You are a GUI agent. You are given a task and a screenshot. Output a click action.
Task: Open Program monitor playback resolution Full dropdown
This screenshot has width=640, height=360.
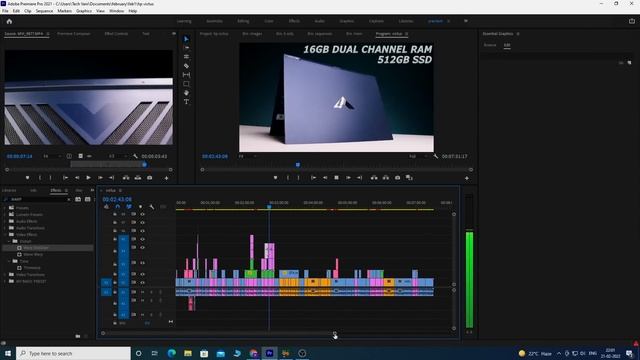418,156
